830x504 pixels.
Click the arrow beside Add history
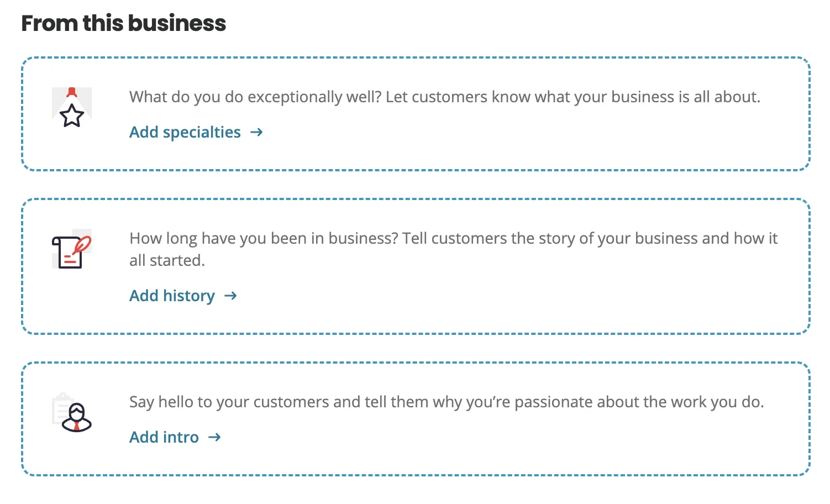tap(230, 296)
